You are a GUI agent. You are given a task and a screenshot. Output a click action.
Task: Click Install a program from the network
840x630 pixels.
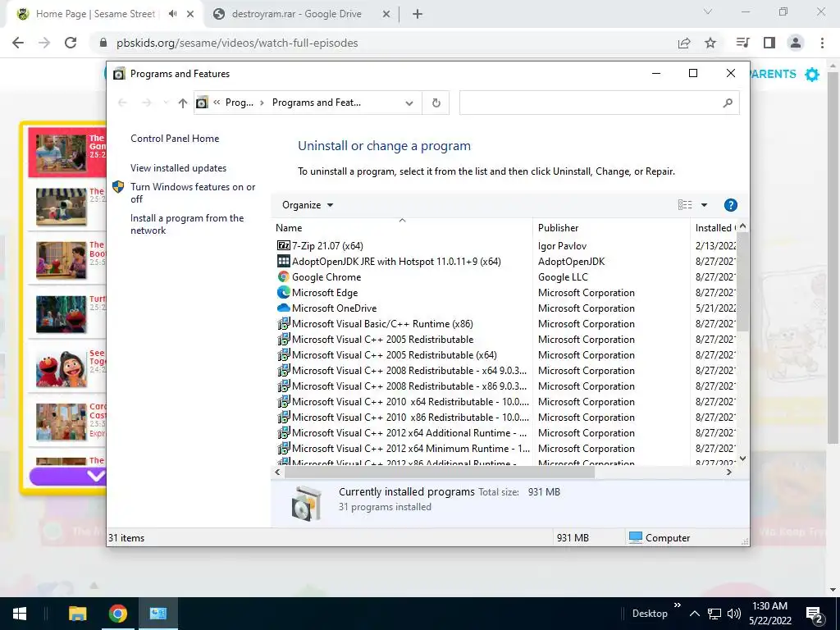click(x=187, y=224)
